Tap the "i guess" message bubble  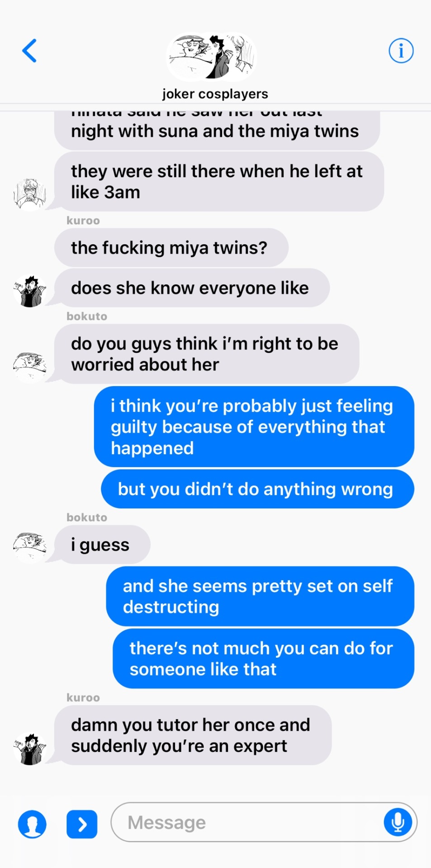click(x=103, y=544)
